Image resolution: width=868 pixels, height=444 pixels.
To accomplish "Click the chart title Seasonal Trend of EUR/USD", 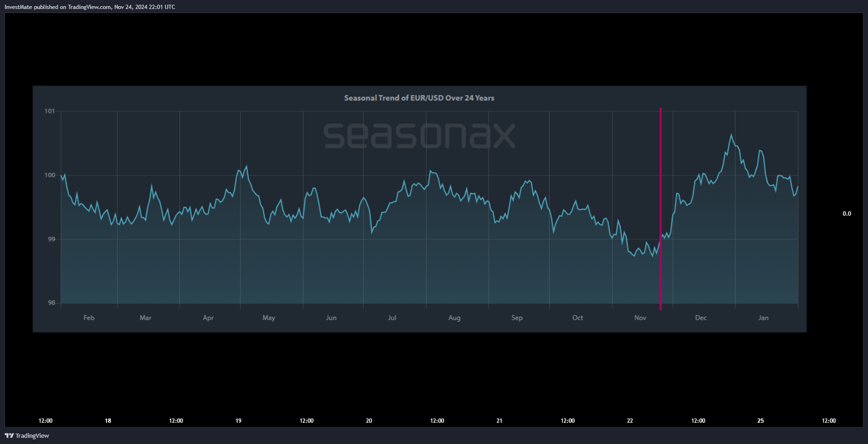I will [x=419, y=98].
